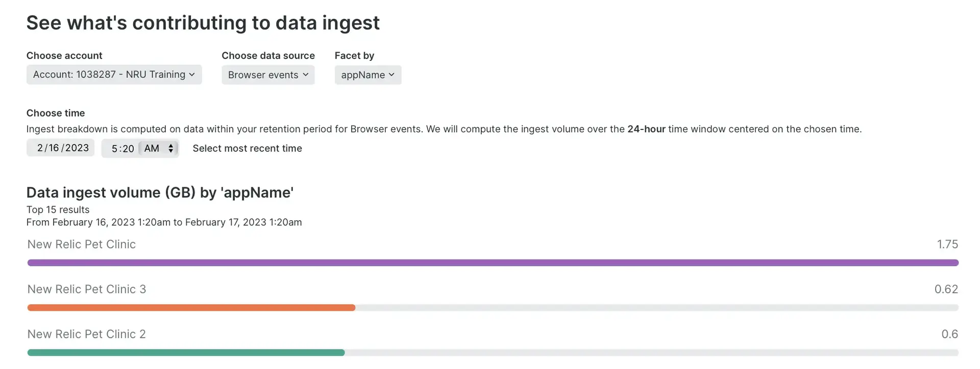Image resolution: width=980 pixels, height=369 pixels.
Task: Click the 0.62 ingest volume value
Action: pos(946,289)
